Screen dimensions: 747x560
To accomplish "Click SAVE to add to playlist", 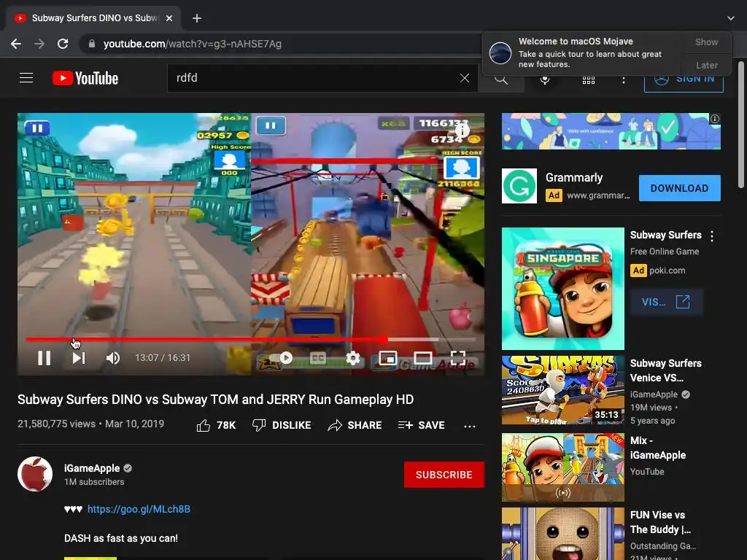I will pos(421,425).
